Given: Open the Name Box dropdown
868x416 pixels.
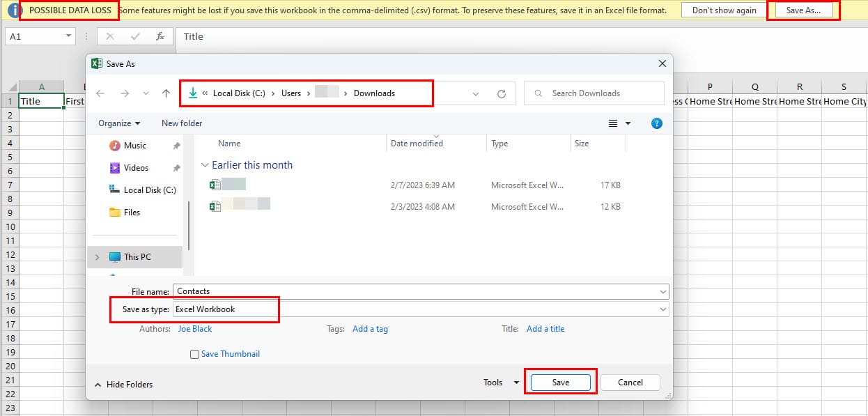Looking at the screenshot, I should click(68, 36).
